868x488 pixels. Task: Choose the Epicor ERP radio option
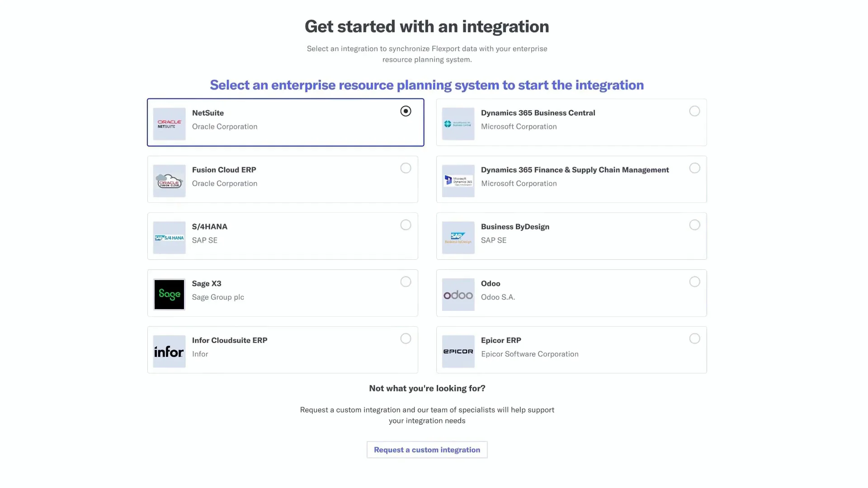pyautogui.click(x=694, y=339)
